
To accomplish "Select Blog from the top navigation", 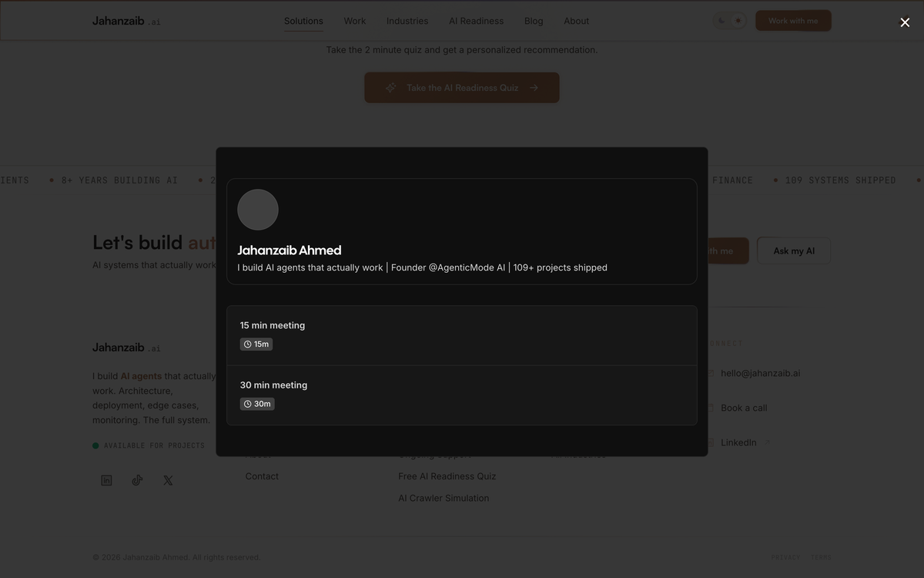I will point(533,21).
